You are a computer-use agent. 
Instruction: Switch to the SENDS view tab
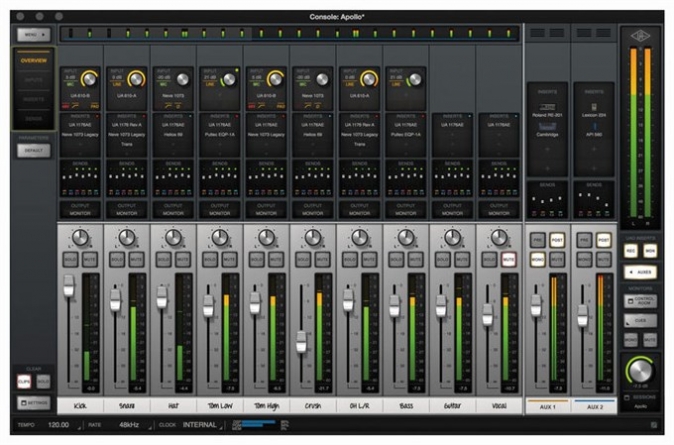(34, 119)
